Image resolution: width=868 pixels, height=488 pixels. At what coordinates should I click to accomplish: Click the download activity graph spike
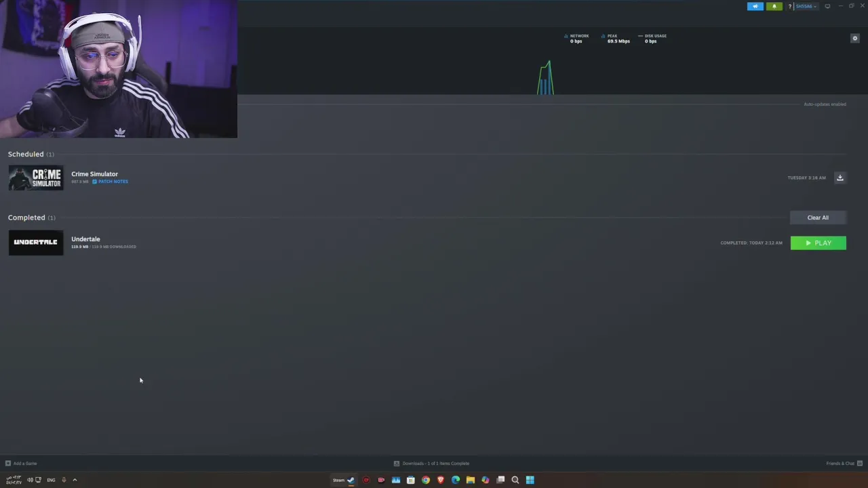[545, 78]
